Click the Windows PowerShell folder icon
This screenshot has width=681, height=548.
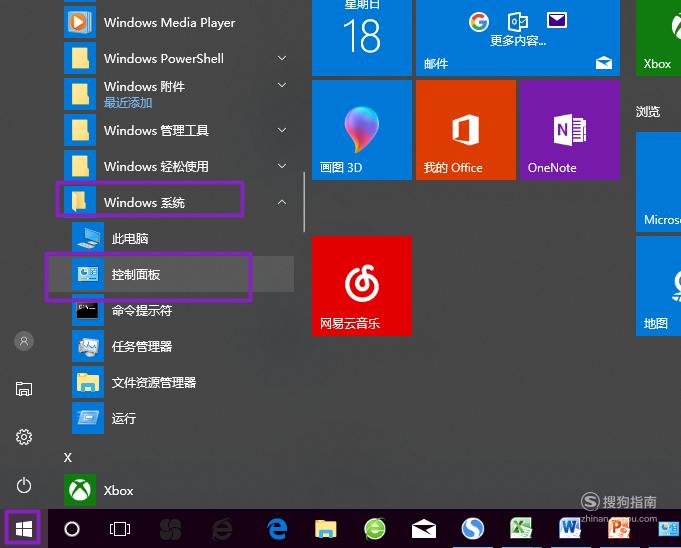pyautogui.click(x=80, y=58)
